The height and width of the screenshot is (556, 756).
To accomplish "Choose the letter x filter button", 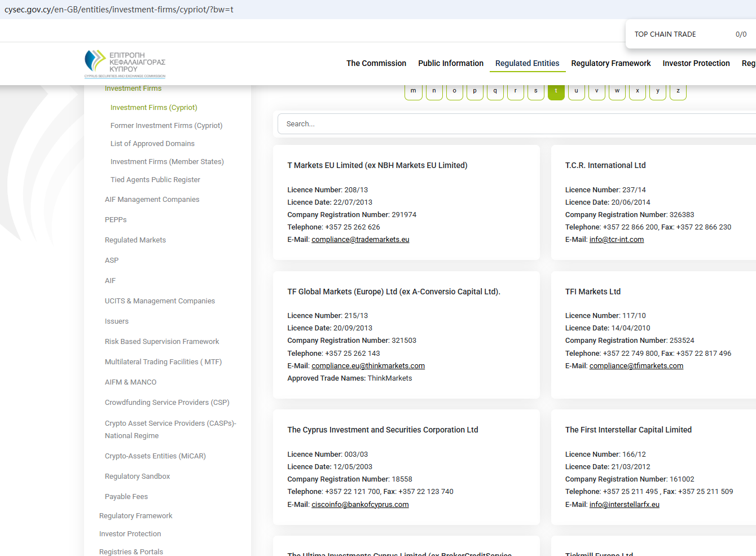I will click(x=637, y=91).
